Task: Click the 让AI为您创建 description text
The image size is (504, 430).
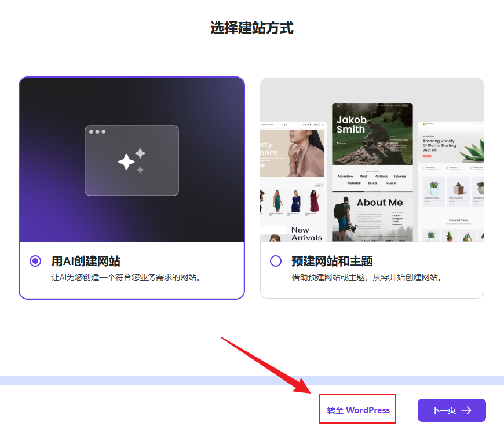Action: click(126, 278)
